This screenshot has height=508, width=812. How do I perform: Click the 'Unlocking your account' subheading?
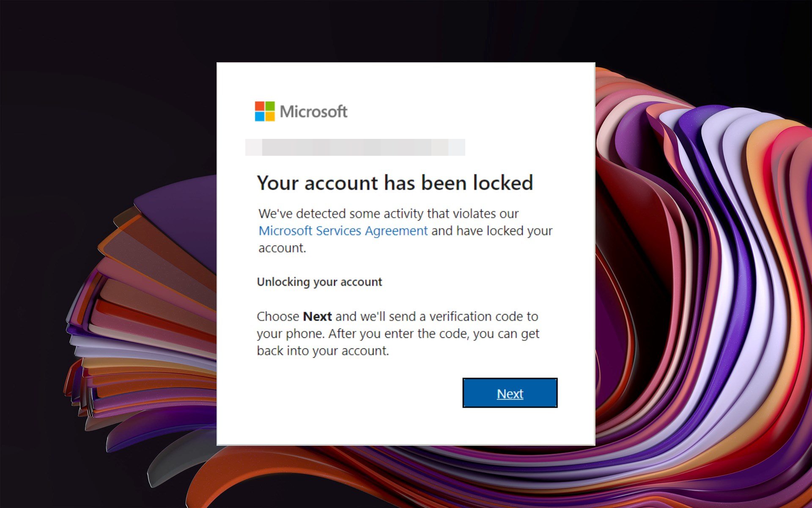tap(319, 282)
